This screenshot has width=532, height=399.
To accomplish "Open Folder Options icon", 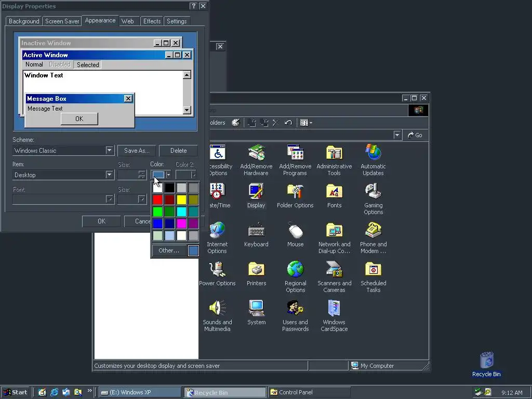I will pyautogui.click(x=295, y=196).
